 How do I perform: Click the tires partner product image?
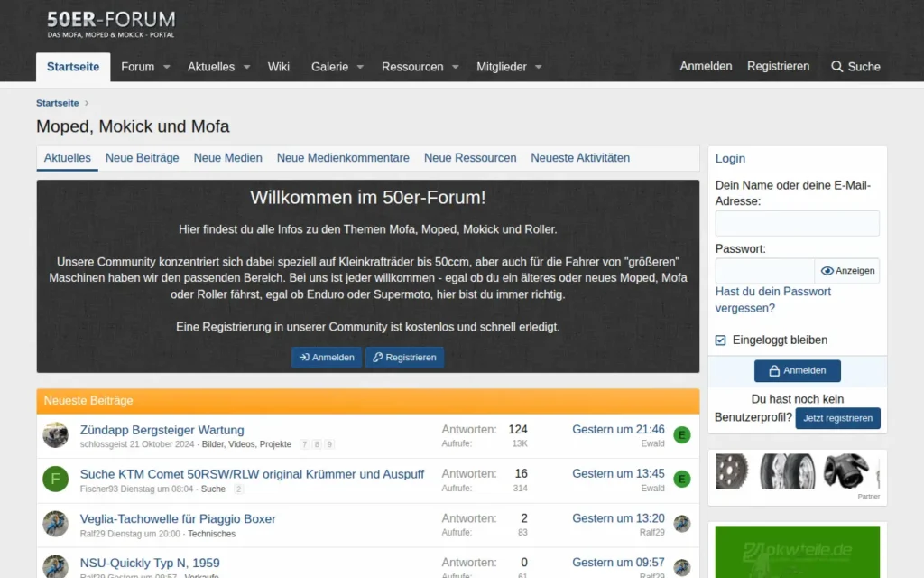click(x=787, y=471)
